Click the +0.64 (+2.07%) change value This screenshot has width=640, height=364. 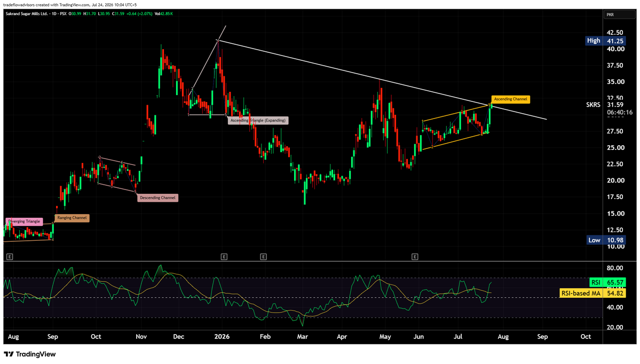(x=139, y=13)
